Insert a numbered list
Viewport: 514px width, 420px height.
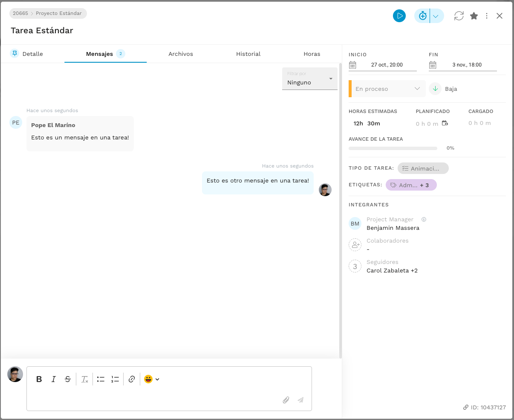pyautogui.click(x=115, y=379)
